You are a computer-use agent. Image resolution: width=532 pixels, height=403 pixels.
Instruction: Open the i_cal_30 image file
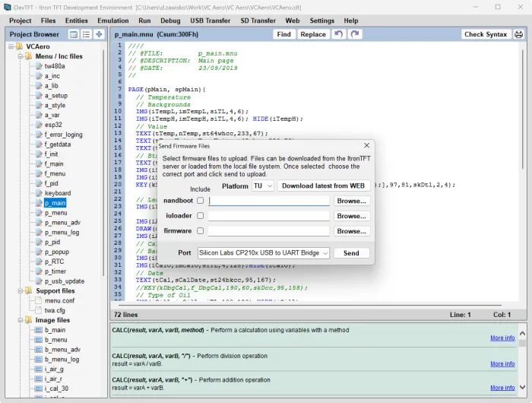pos(56,389)
